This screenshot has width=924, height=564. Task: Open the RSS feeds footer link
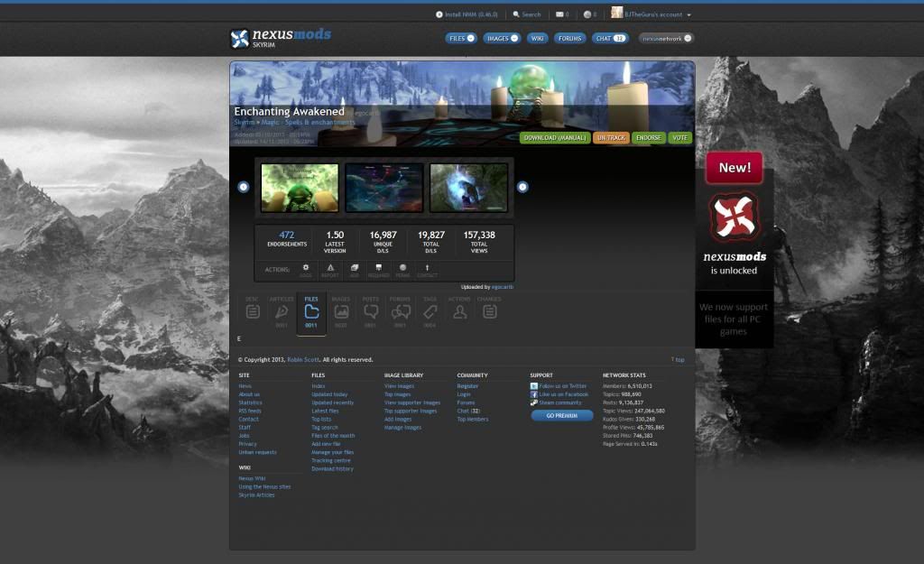(250, 411)
